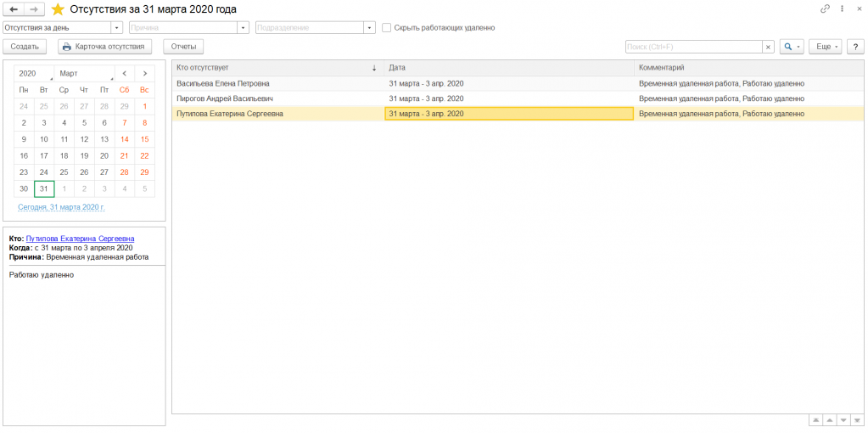Sort by 'Кто отсутствует' column header
Screen dimensions: 868x433
(x=272, y=67)
